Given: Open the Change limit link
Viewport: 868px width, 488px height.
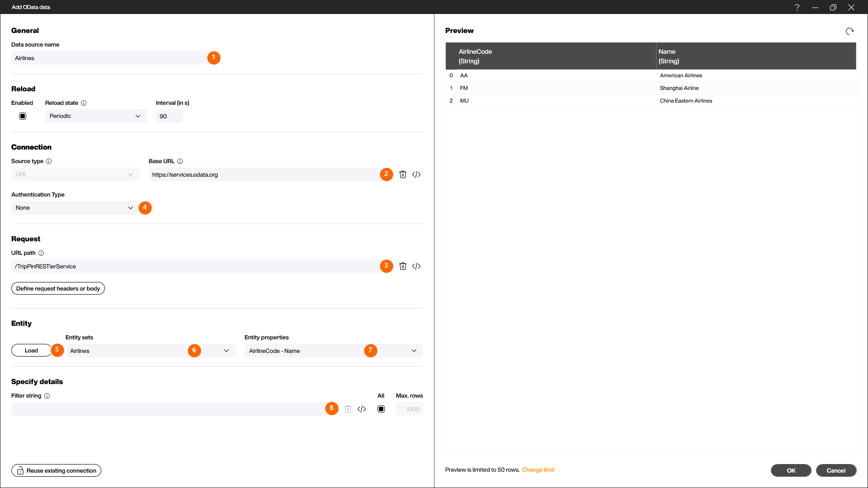Looking at the screenshot, I should click(x=538, y=470).
